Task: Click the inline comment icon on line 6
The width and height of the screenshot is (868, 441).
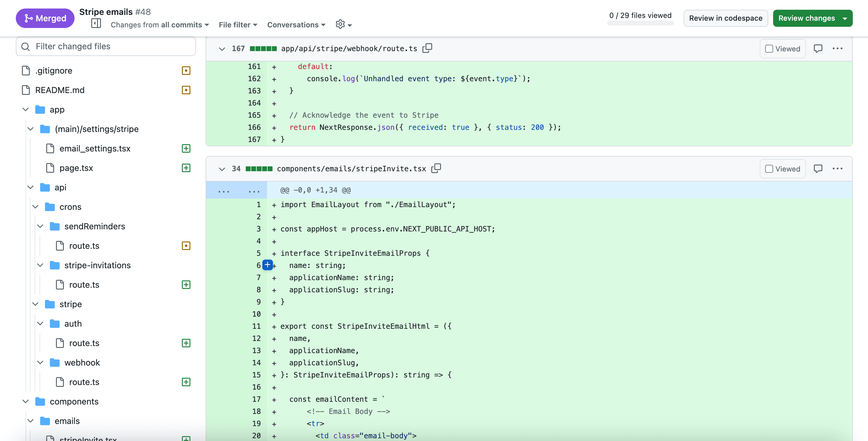Action: [268, 265]
